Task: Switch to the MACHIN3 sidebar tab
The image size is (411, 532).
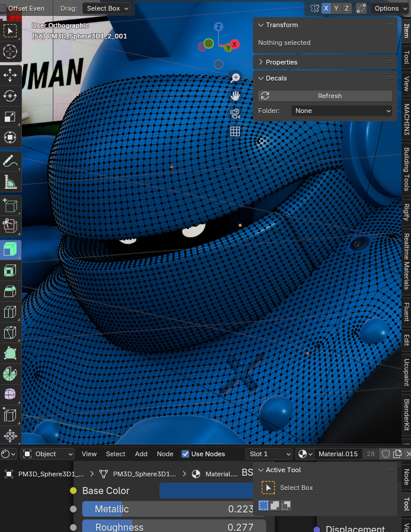Action: [406, 120]
